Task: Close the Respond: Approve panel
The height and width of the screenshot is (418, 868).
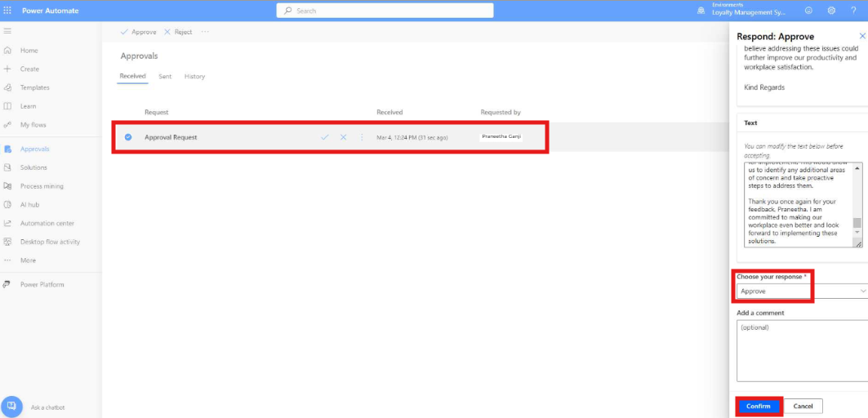Action: coord(862,36)
